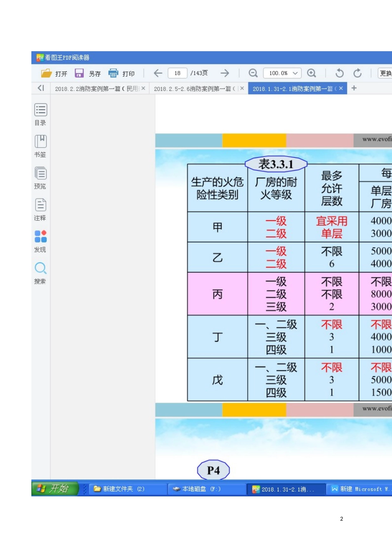The height and width of the screenshot is (555, 392).
Task: Click the 戊 category cell
Action: [217, 379]
